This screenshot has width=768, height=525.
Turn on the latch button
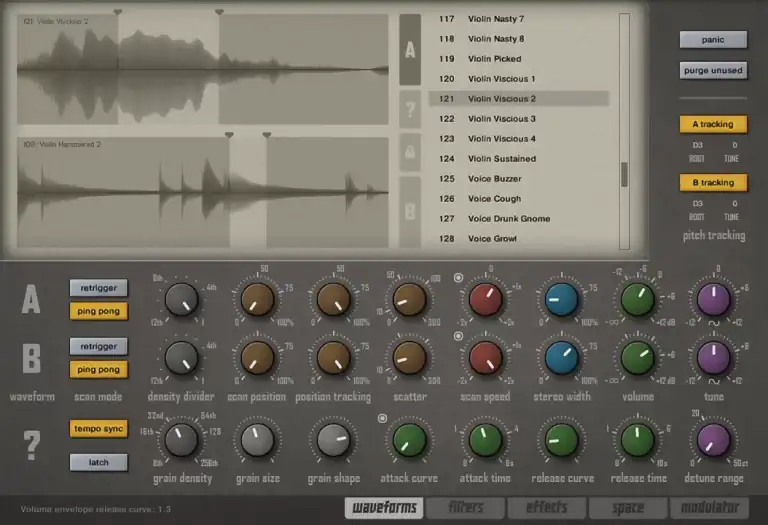(x=98, y=462)
